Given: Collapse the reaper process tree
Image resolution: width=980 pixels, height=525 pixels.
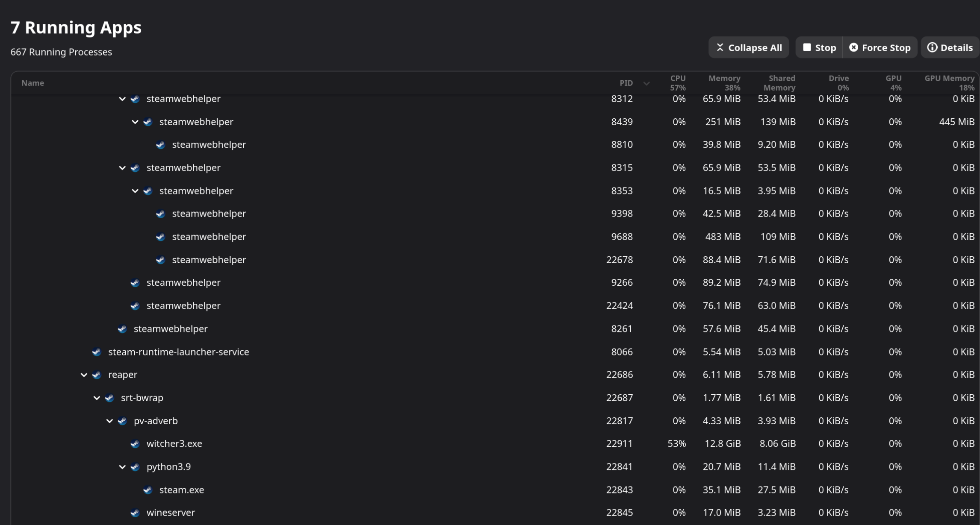Looking at the screenshot, I should point(84,375).
